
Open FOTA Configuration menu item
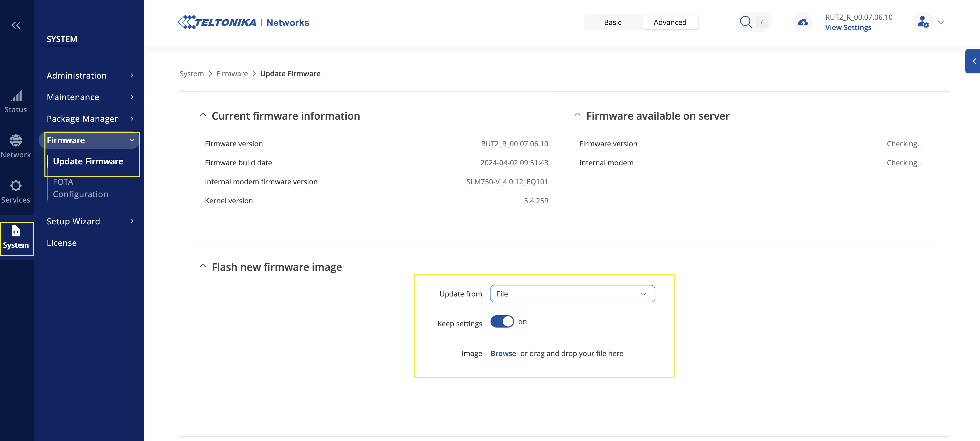[80, 188]
